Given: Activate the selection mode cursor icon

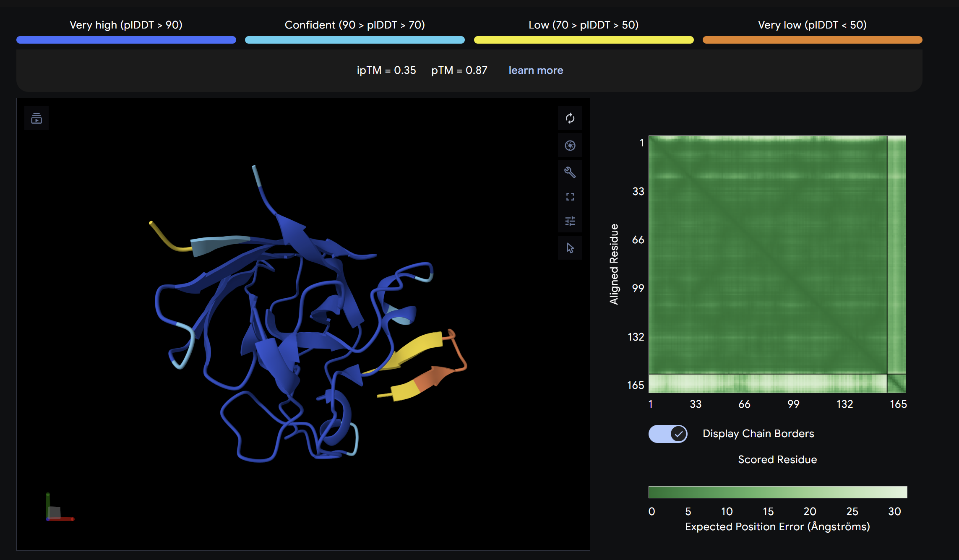Looking at the screenshot, I should (570, 248).
